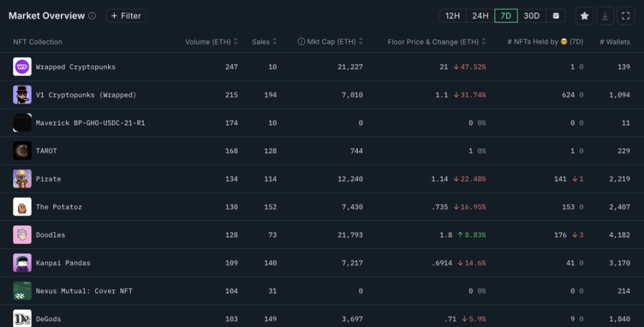The height and width of the screenshot is (327, 644).
Task: Open The Potatoz collection name
Action: click(59, 206)
